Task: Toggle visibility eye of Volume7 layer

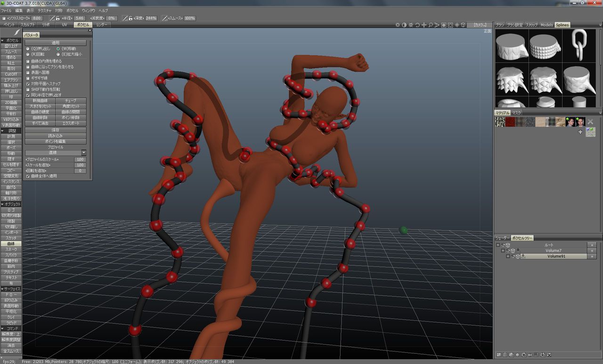Action: (x=508, y=251)
